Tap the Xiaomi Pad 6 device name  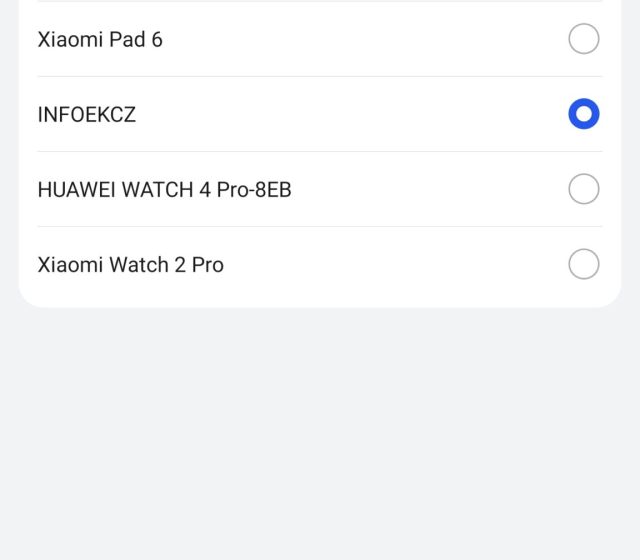tap(100, 39)
